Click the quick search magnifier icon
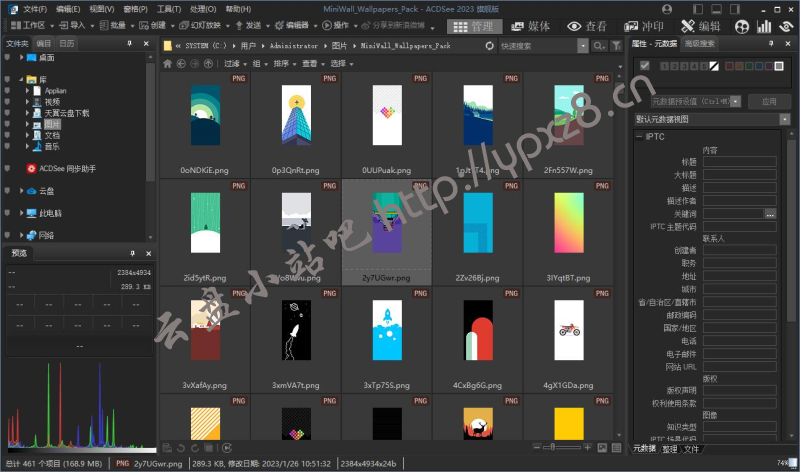This screenshot has width=800, height=472. point(598,46)
